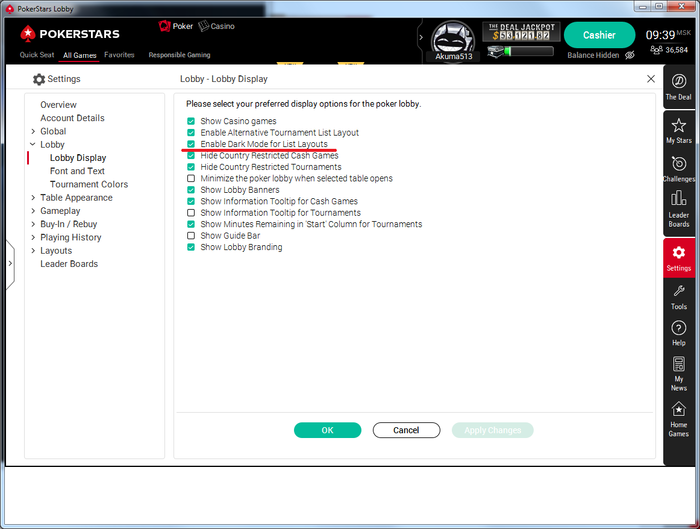Click the players online count icon
This screenshot has height=529, width=700.
[656, 50]
